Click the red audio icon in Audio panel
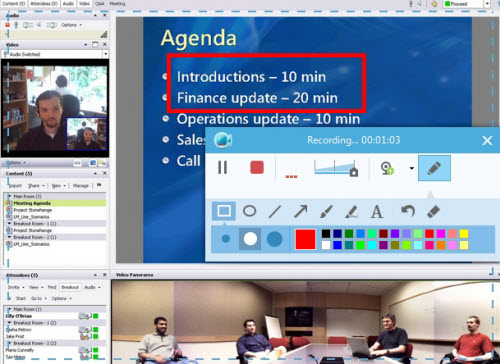The image size is (500, 364). [x=7, y=25]
